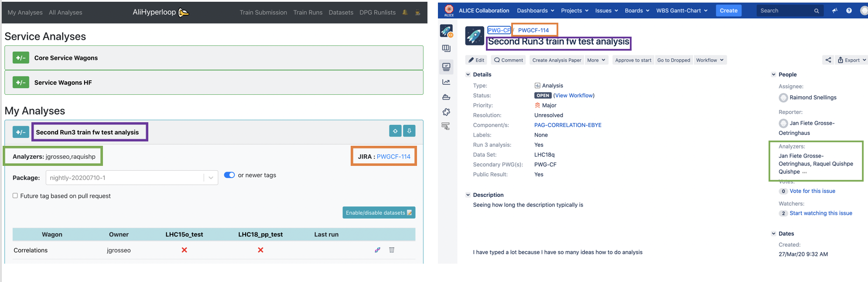Click the share icon beside Export

[828, 60]
